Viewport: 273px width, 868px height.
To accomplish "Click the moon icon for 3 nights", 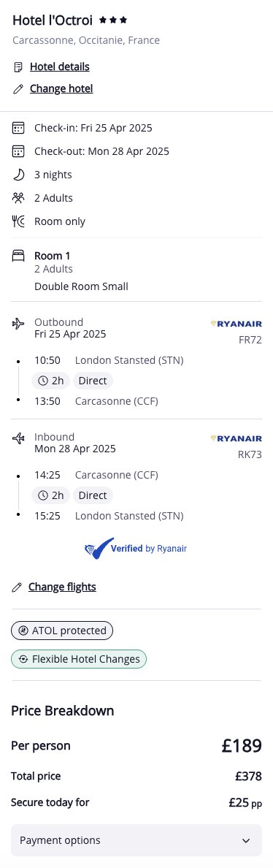I will coord(18,175).
